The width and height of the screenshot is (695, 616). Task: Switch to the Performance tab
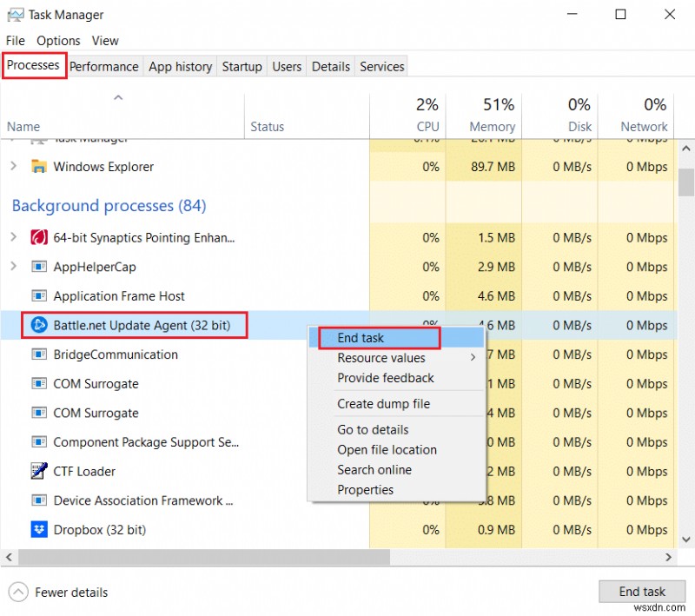point(103,67)
